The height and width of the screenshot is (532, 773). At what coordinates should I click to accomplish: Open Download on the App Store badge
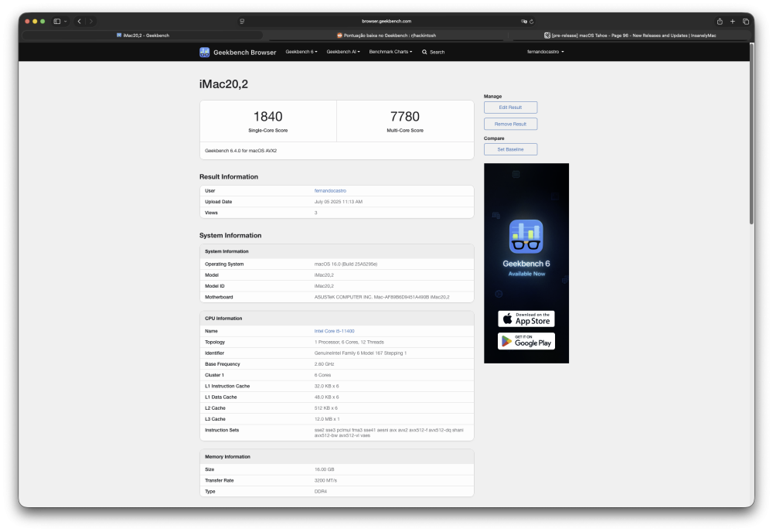click(x=526, y=319)
